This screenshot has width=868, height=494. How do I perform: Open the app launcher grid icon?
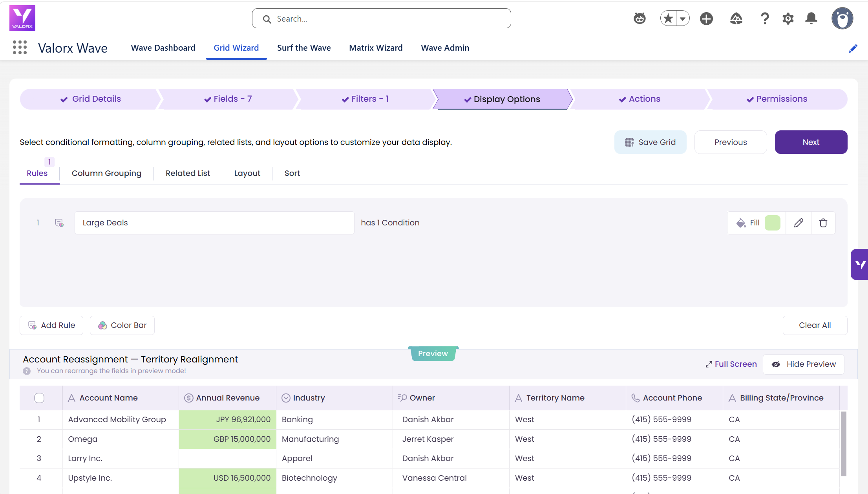(20, 48)
